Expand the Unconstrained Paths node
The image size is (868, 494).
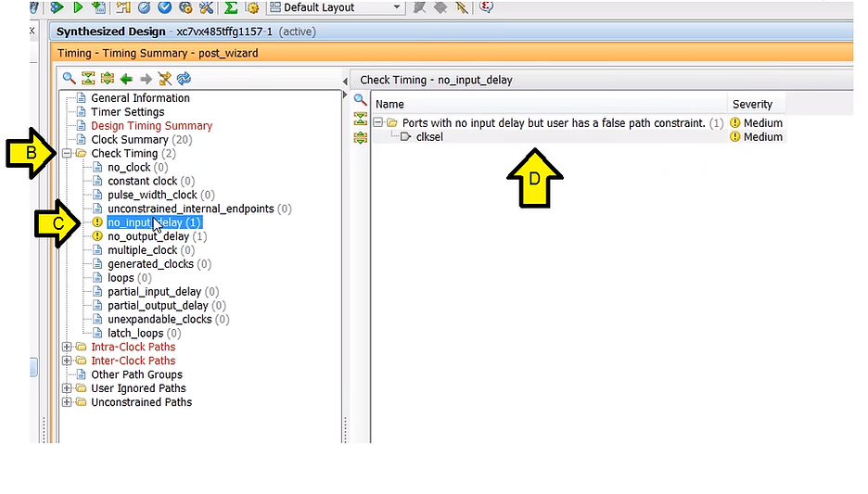67,403
